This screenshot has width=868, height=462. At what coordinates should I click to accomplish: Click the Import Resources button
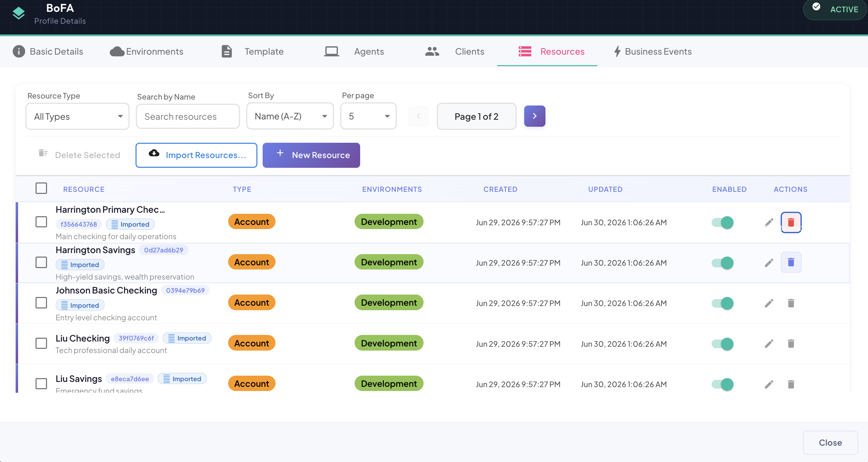196,155
